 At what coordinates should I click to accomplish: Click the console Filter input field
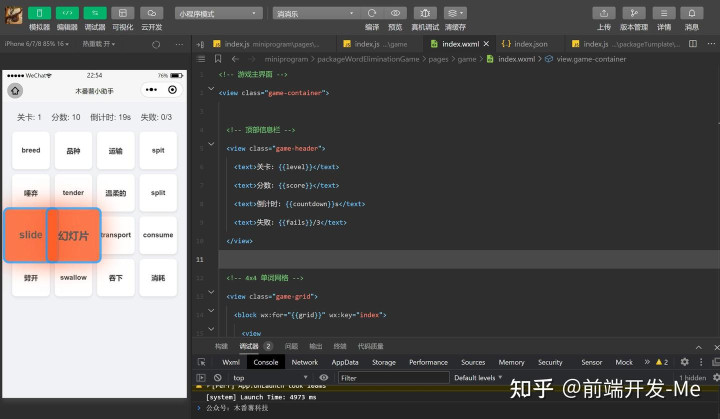(x=390, y=378)
